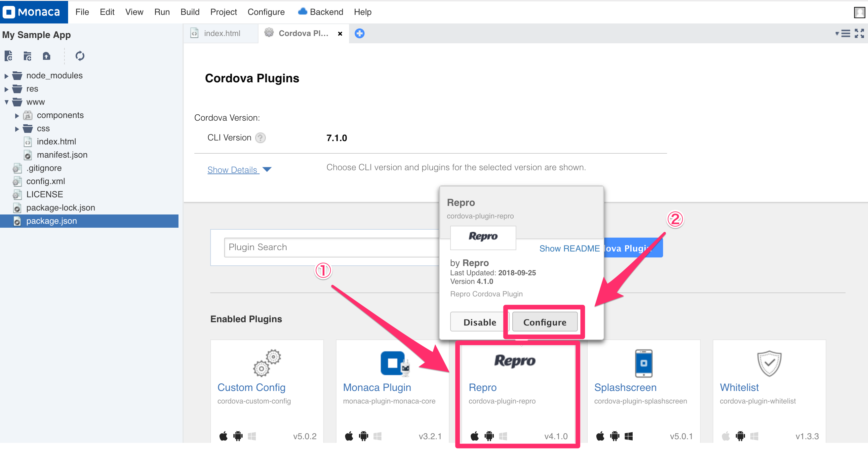Open the Splashscreen plugin link
Screen dimensions: 868x462
coord(625,388)
